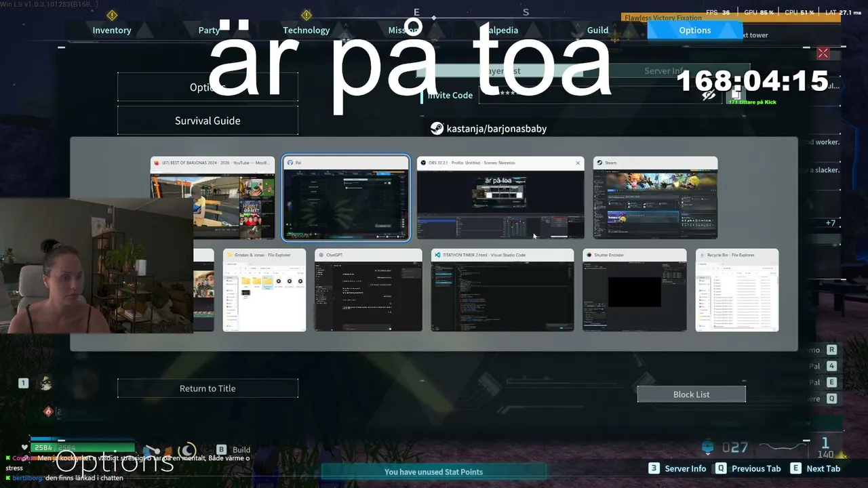The width and height of the screenshot is (868, 488).
Task: Click the Pal app icon in switcher title
Action: (x=290, y=163)
